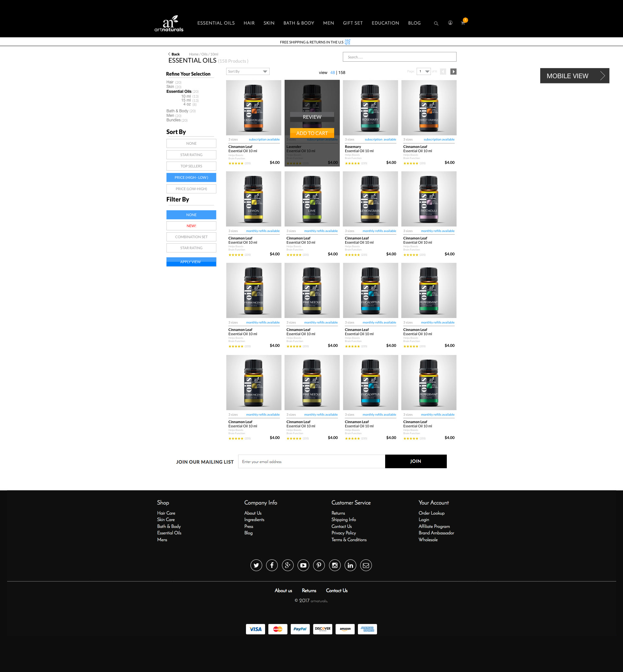Open the LinkedIn social icon

pyautogui.click(x=350, y=565)
